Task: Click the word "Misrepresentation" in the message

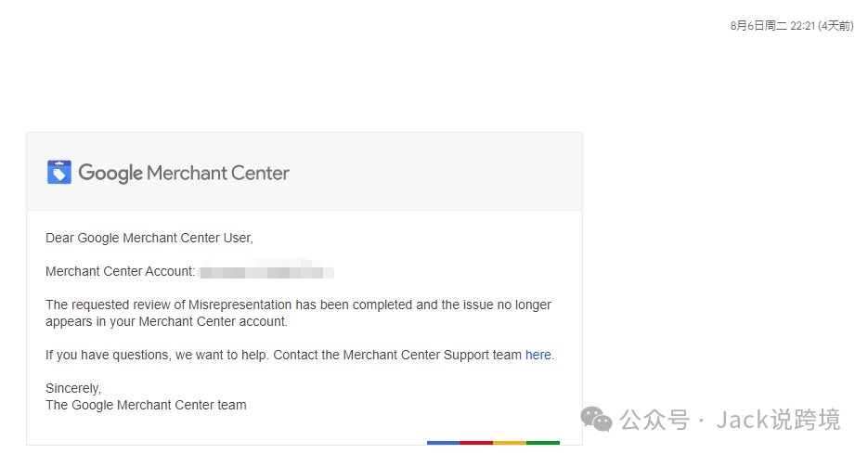Action: pyautogui.click(x=240, y=305)
